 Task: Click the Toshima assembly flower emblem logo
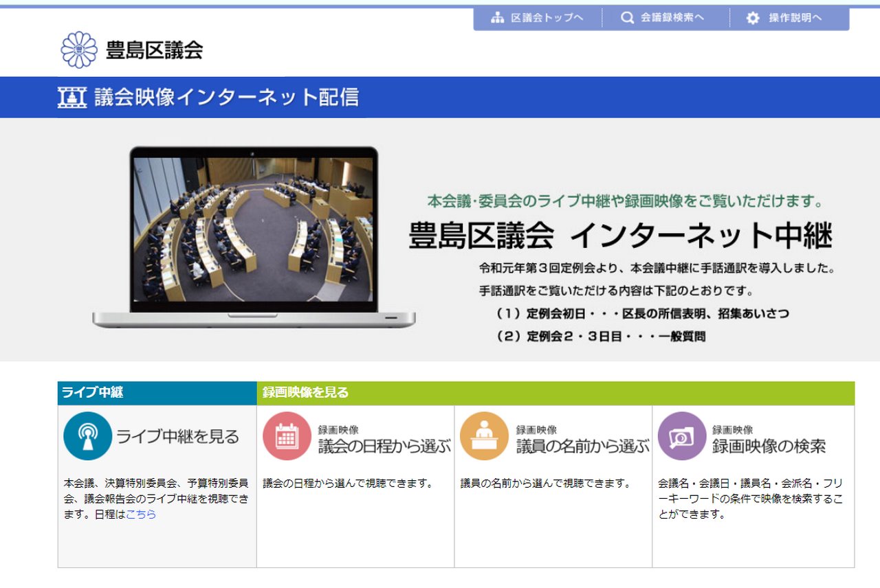pyautogui.click(x=79, y=49)
